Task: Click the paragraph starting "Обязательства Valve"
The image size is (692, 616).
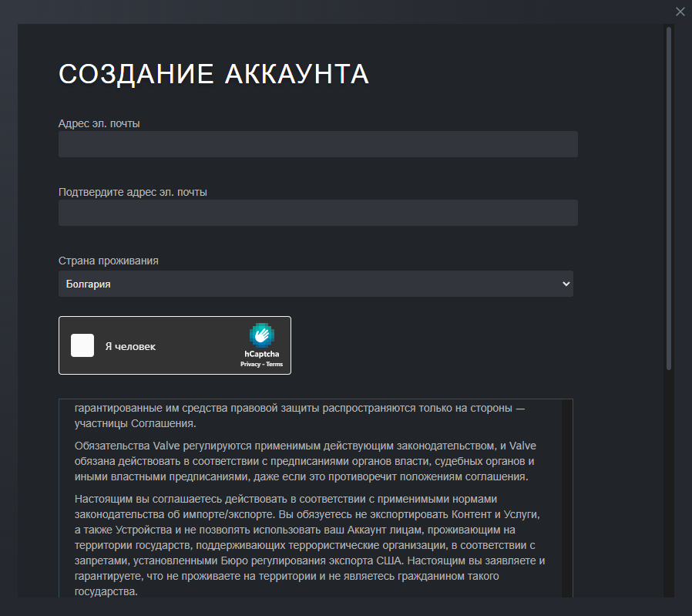Action: coord(304,461)
